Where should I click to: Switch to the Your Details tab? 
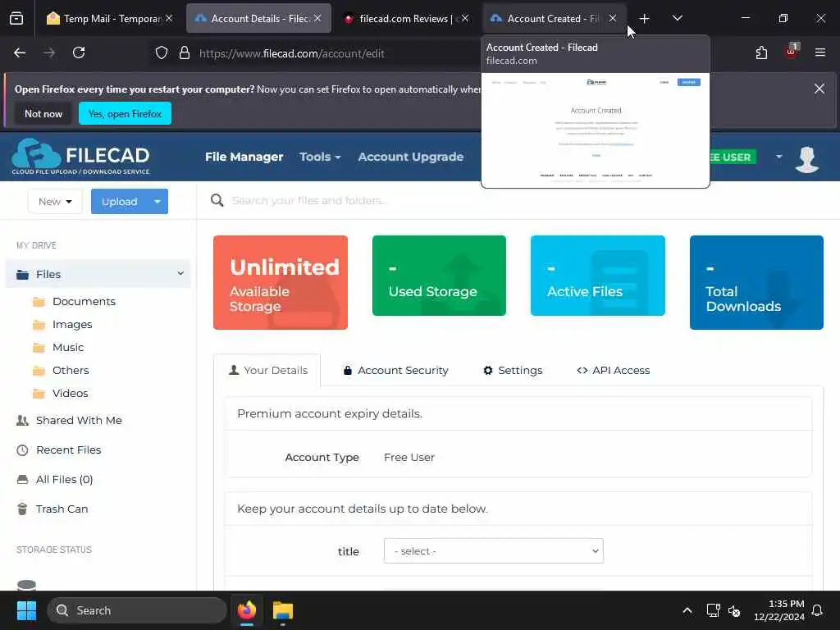tap(268, 370)
